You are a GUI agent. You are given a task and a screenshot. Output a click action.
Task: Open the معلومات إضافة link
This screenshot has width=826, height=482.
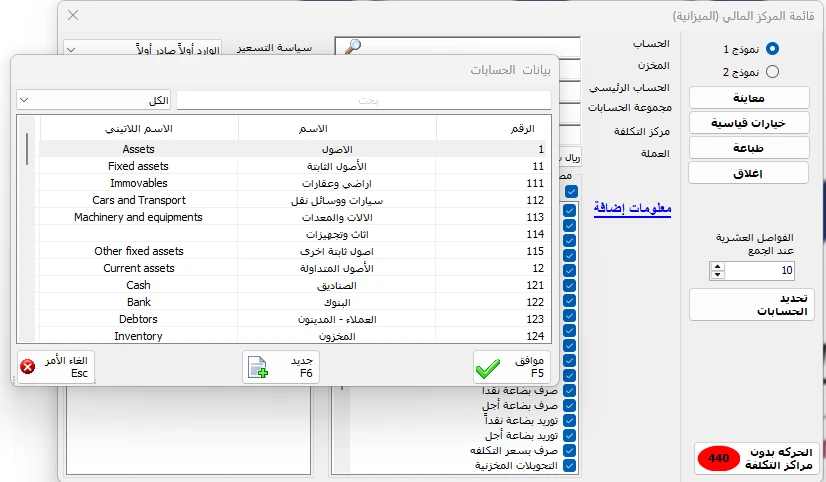(633, 208)
